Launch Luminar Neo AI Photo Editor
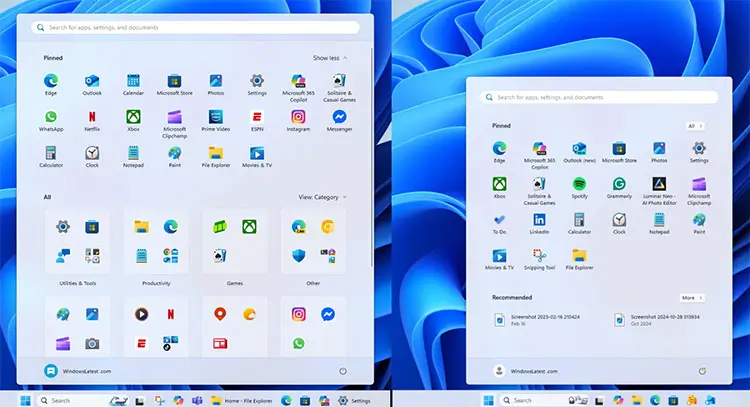750x407 pixels. pyautogui.click(x=659, y=191)
